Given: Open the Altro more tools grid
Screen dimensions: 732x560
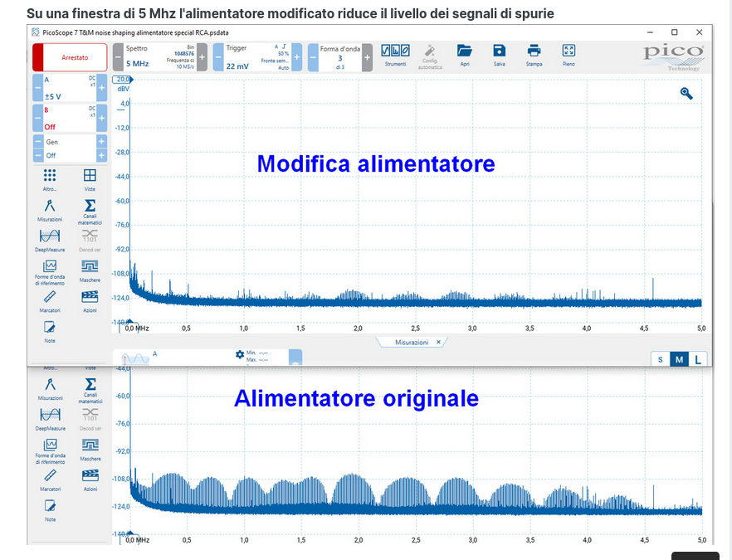Looking at the screenshot, I should tap(50, 180).
